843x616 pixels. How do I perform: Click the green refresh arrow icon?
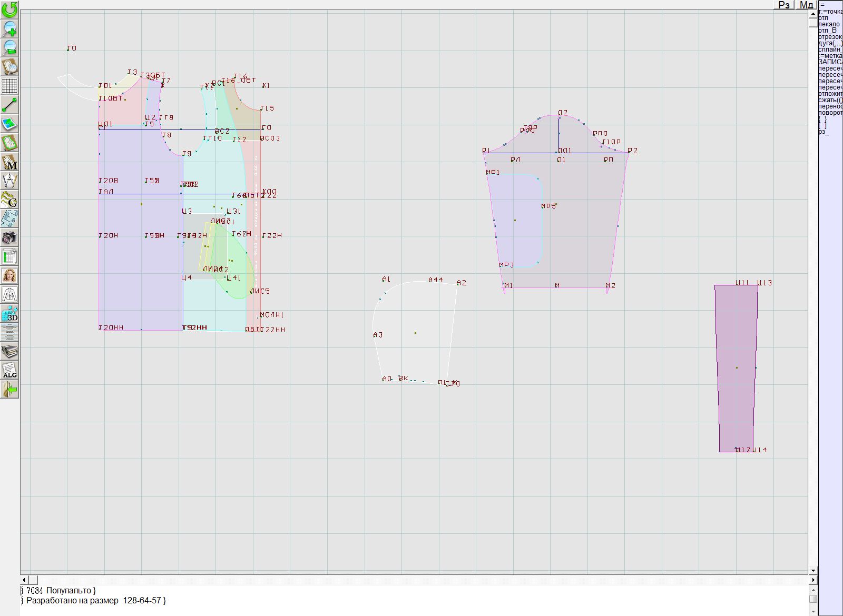tap(9, 9)
